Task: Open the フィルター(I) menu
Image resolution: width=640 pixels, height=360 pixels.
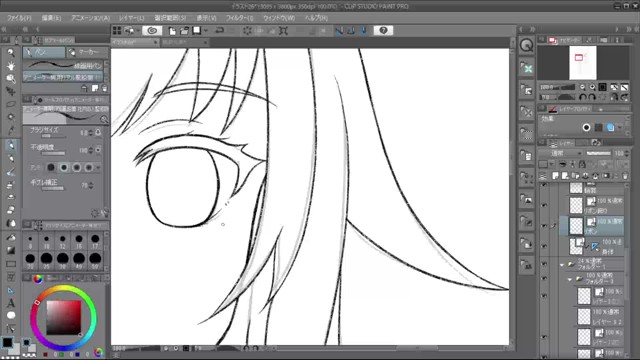Action: tap(239, 18)
